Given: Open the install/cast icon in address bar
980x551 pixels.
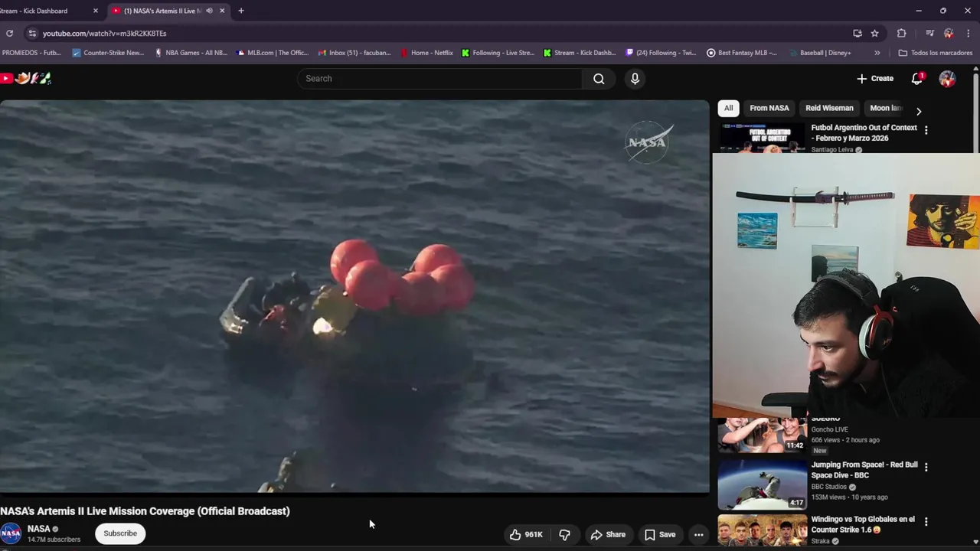Looking at the screenshot, I should (857, 33).
